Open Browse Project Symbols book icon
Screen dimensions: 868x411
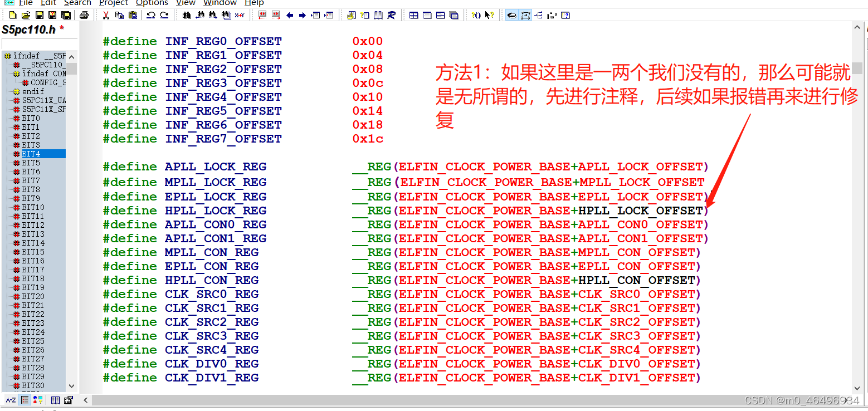coord(378,15)
